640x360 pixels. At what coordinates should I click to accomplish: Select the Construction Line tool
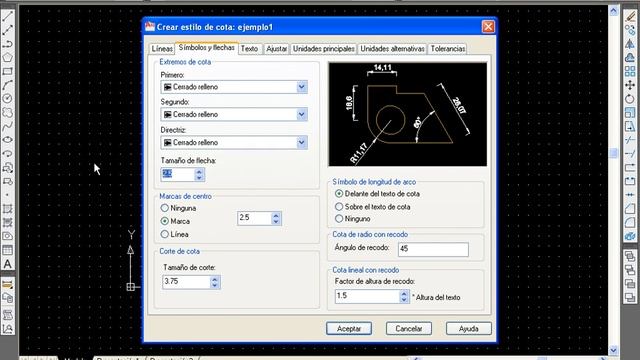pos(7,30)
